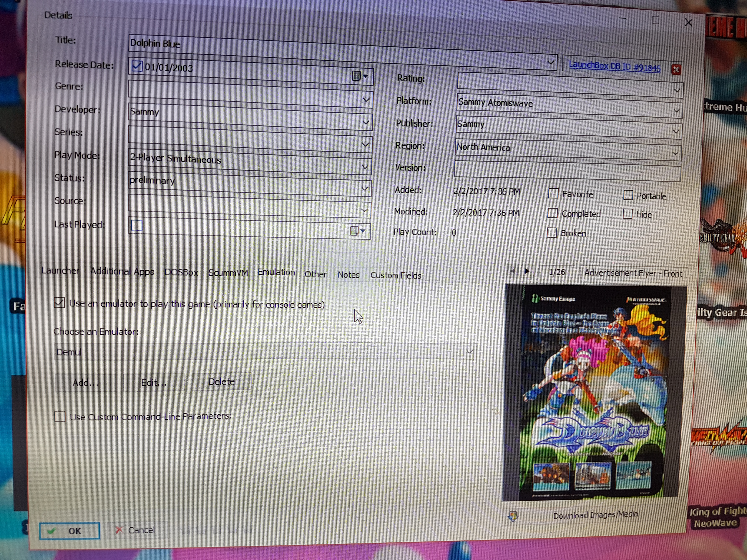The image size is (747, 560).
Task: Click the 1/26 image counter
Action: coord(557,272)
